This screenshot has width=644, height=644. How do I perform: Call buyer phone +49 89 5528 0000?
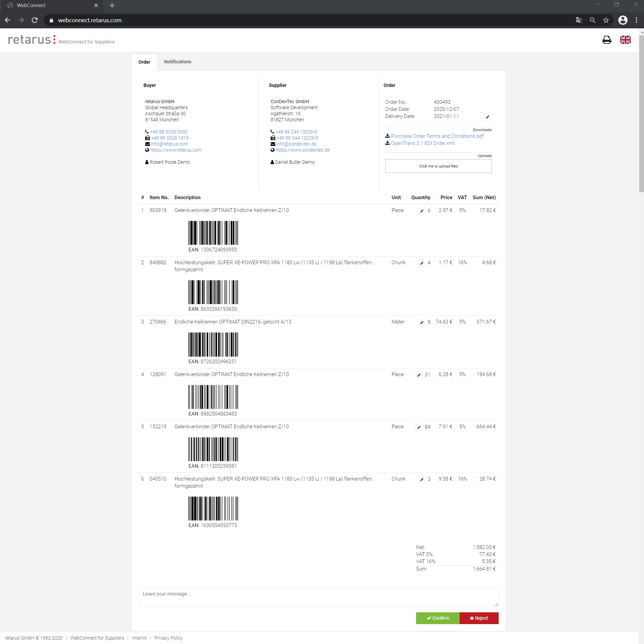[x=169, y=132]
